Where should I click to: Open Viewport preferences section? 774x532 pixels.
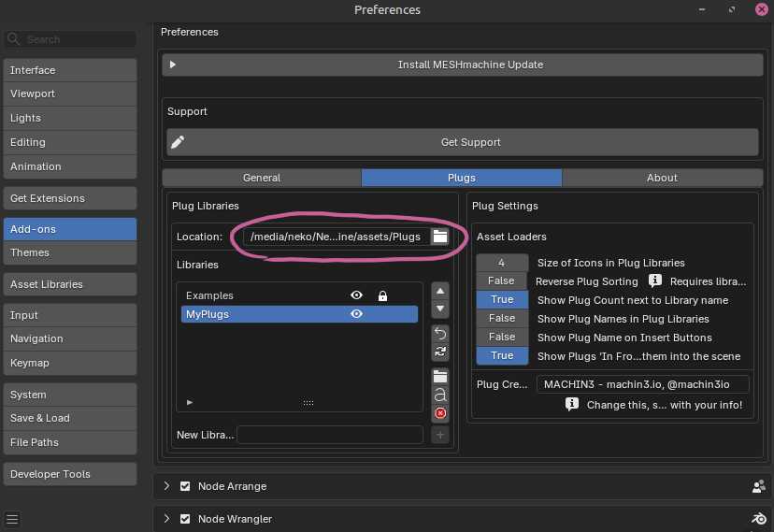pyautogui.click(x=70, y=93)
